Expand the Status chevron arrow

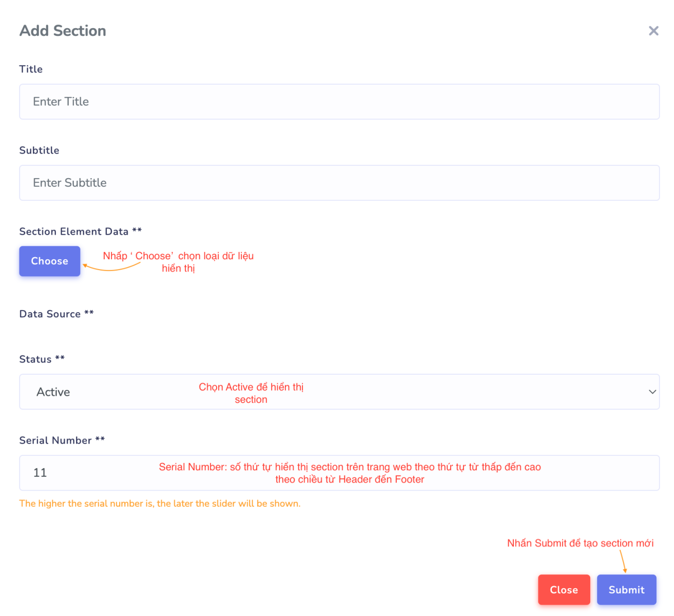[x=652, y=392]
